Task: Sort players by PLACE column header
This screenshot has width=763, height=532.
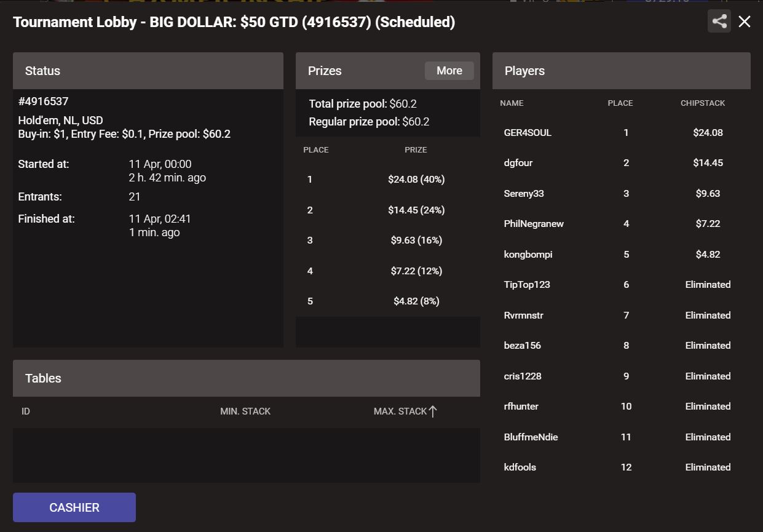Action: click(620, 103)
